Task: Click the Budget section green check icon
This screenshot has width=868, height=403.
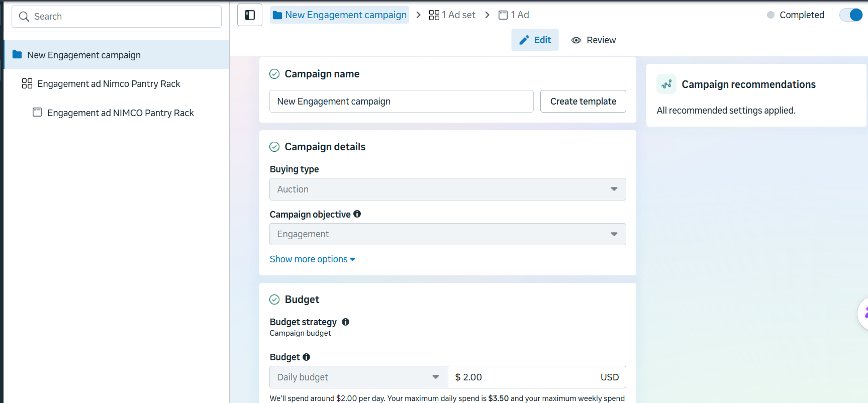Action: click(x=274, y=299)
